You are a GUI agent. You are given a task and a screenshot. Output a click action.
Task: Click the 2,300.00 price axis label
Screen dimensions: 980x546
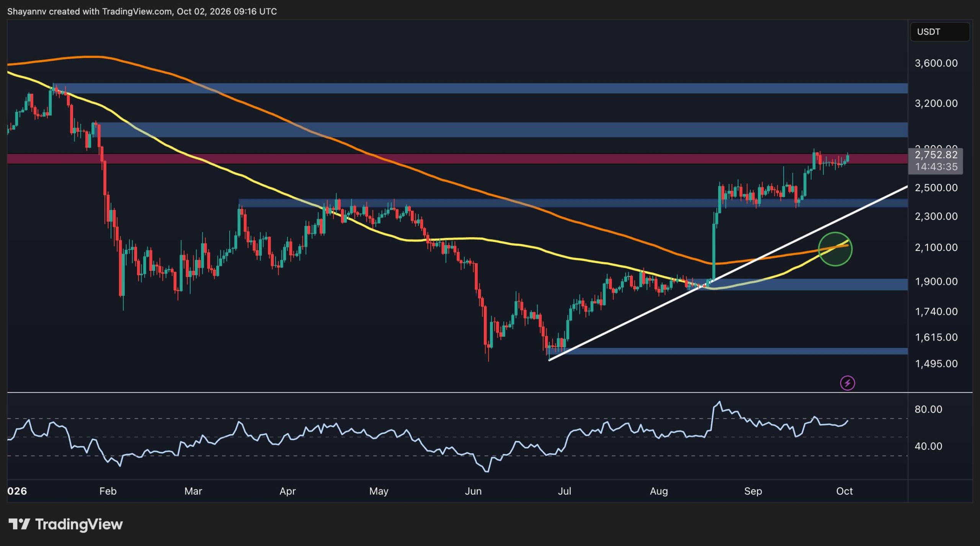[x=936, y=216]
